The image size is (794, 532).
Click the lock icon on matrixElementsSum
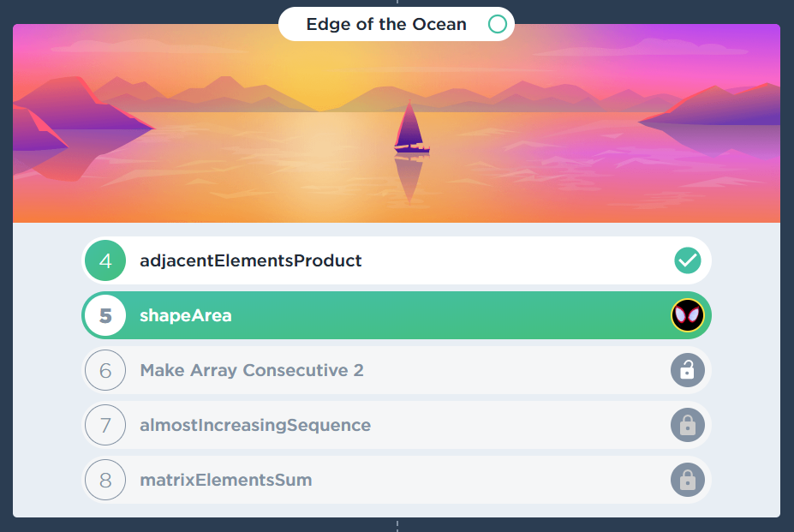coord(687,480)
